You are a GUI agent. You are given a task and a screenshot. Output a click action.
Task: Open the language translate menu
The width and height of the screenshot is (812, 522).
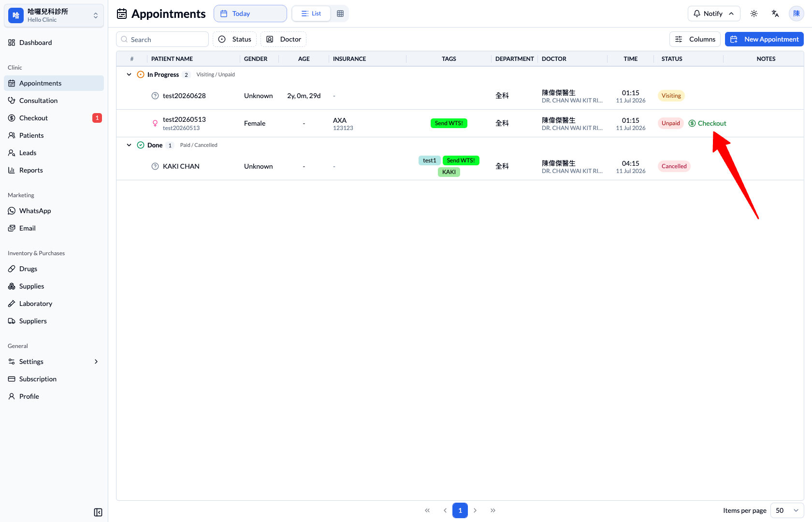pos(775,14)
